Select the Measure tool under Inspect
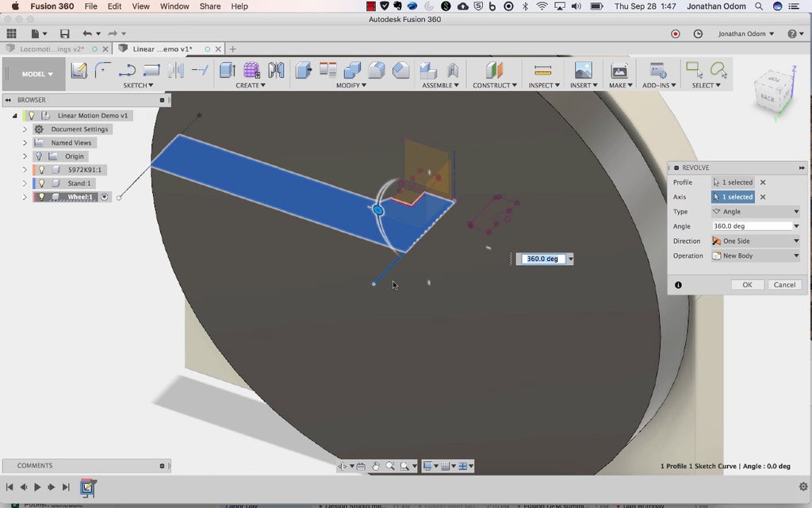This screenshot has height=508, width=812. pyautogui.click(x=542, y=71)
